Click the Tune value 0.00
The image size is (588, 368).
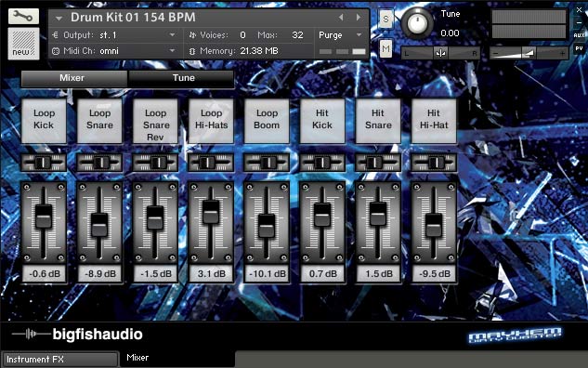(450, 33)
